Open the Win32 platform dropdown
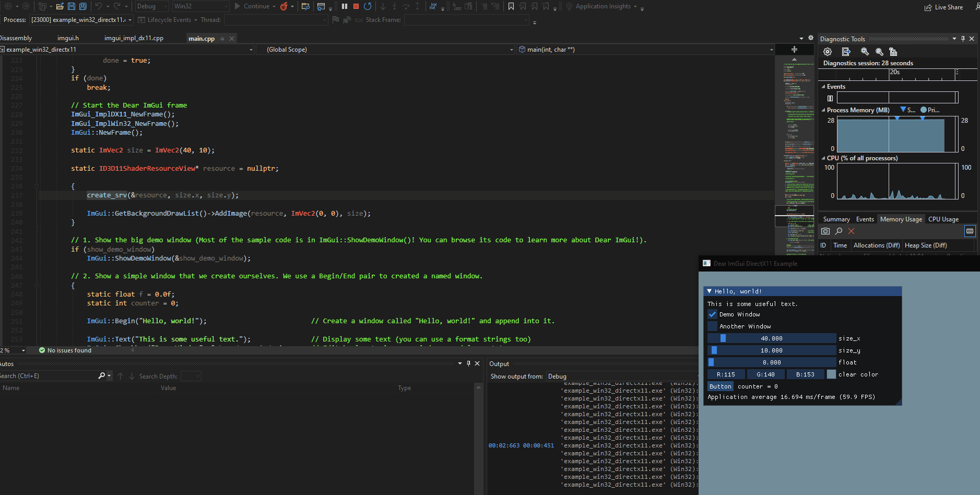The image size is (980, 495). point(200,6)
